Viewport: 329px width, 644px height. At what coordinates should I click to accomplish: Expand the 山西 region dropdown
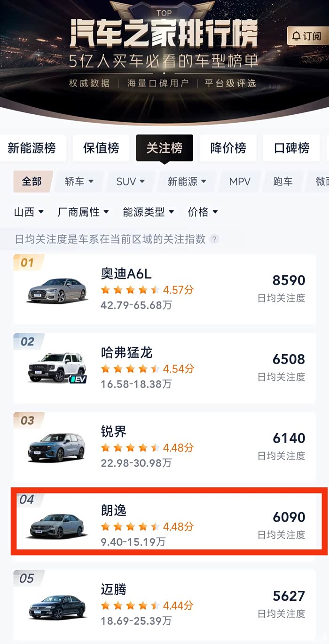29,212
